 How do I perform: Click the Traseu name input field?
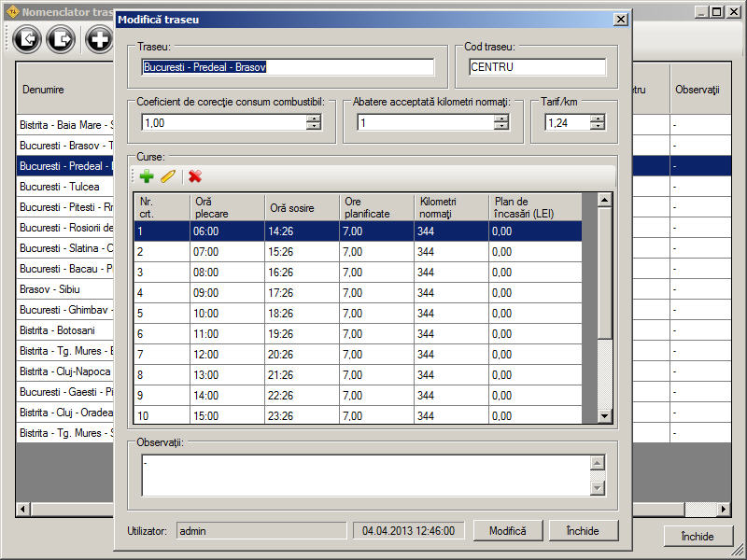(x=288, y=67)
